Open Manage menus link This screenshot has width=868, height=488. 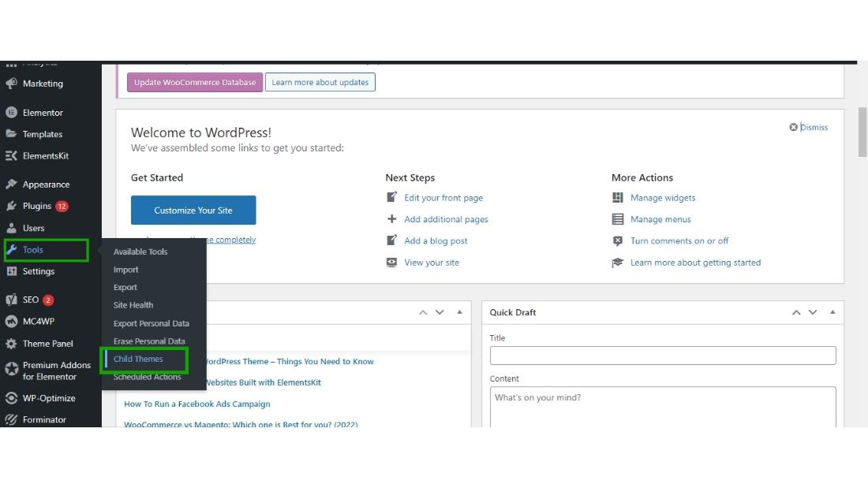(660, 219)
